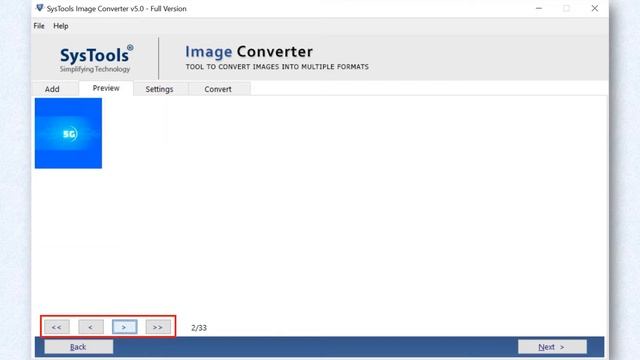Screen dimensions: 640x360
Task: Select the Preview tab
Action: tap(106, 88)
